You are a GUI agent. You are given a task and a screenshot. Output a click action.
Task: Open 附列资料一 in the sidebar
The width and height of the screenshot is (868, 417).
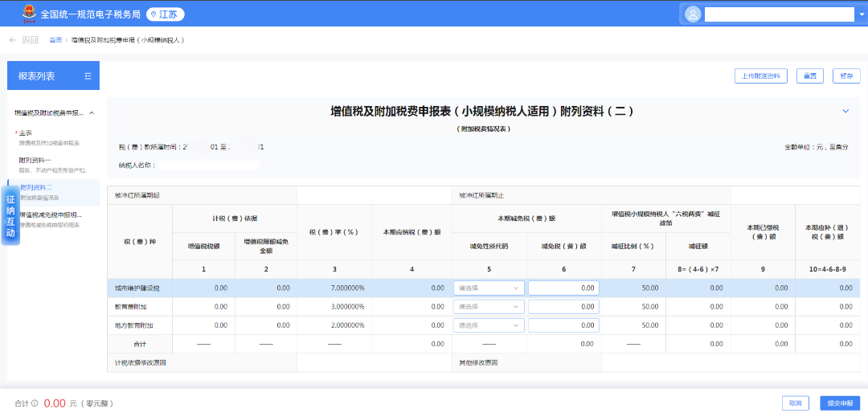35,160
